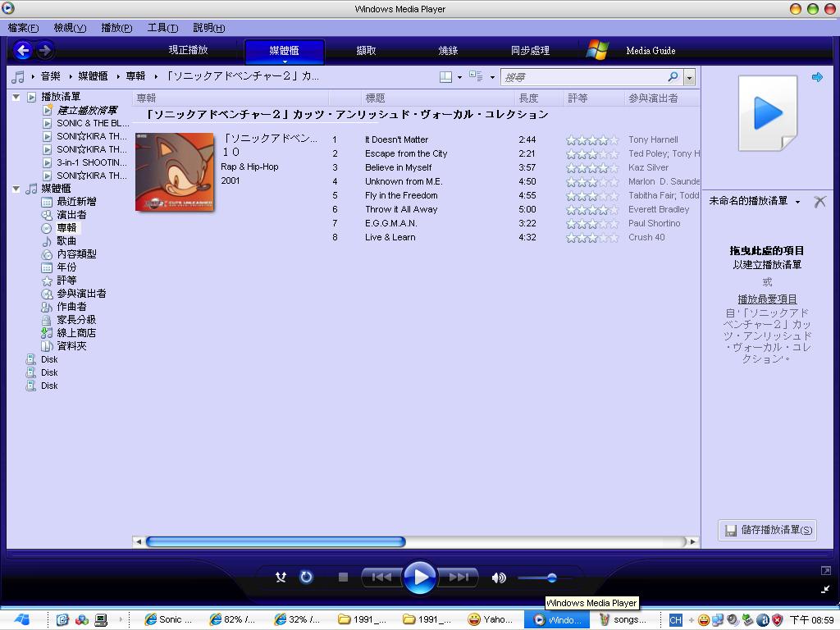
Task: Adjust the volume slider
Action: point(551,577)
